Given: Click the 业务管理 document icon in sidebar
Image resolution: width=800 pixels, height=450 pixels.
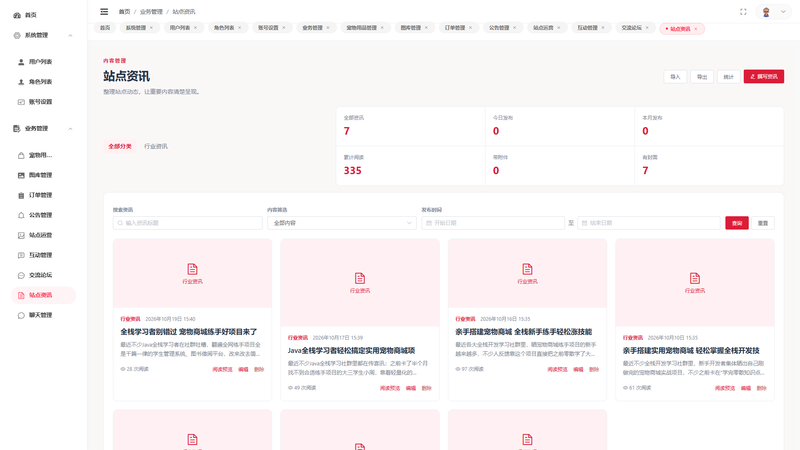Looking at the screenshot, I should coord(17,129).
